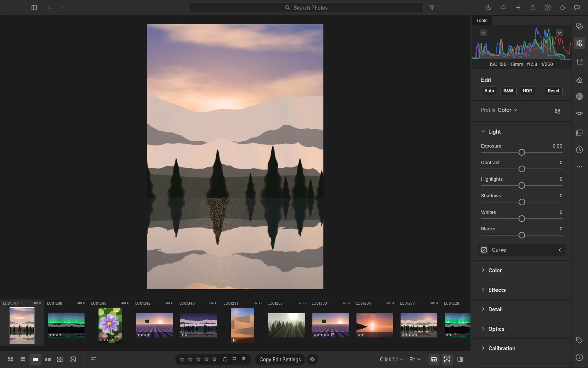
Task: Apply the B&W button
Action: point(508,91)
